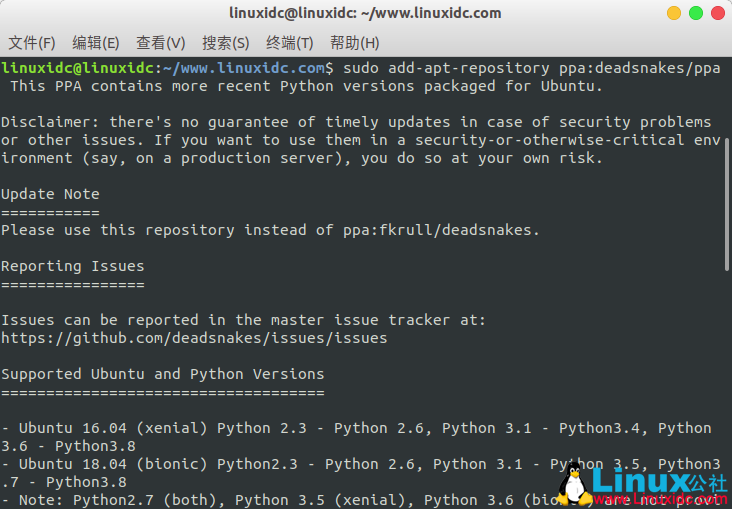Open the 编辑(E) menu
Image resolution: width=732 pixels, height=509 pixels.
pos(95,43)
